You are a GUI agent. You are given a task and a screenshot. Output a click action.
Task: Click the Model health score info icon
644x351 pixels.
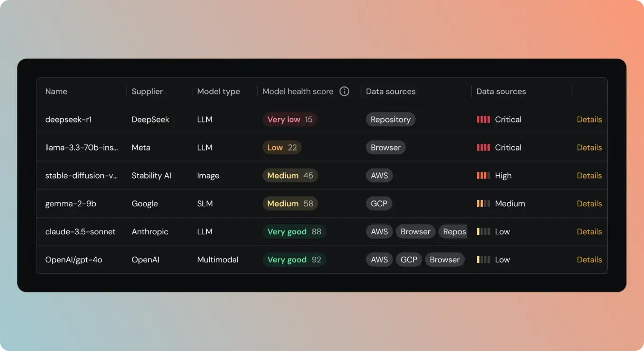coord(344,91)
